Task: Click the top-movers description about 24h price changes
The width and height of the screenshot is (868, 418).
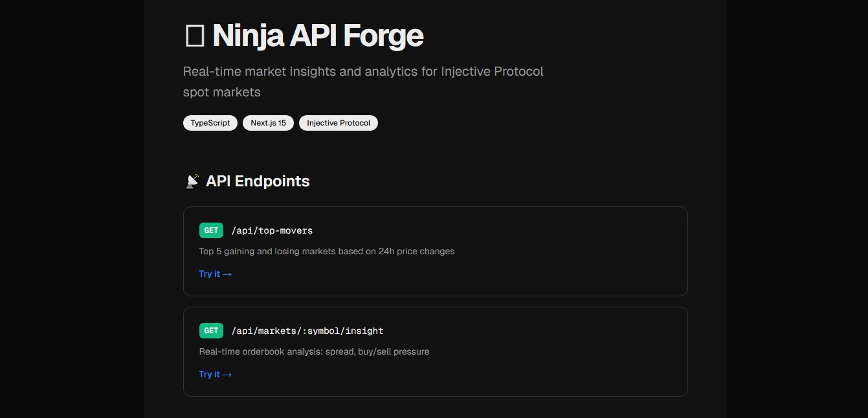Action: (326, 251)
